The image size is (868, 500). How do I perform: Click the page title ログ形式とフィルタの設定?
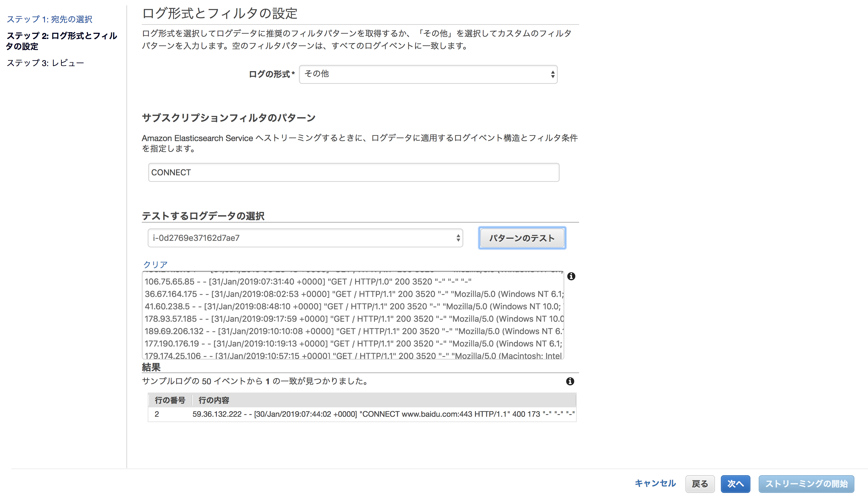click(x=220, y=14)
